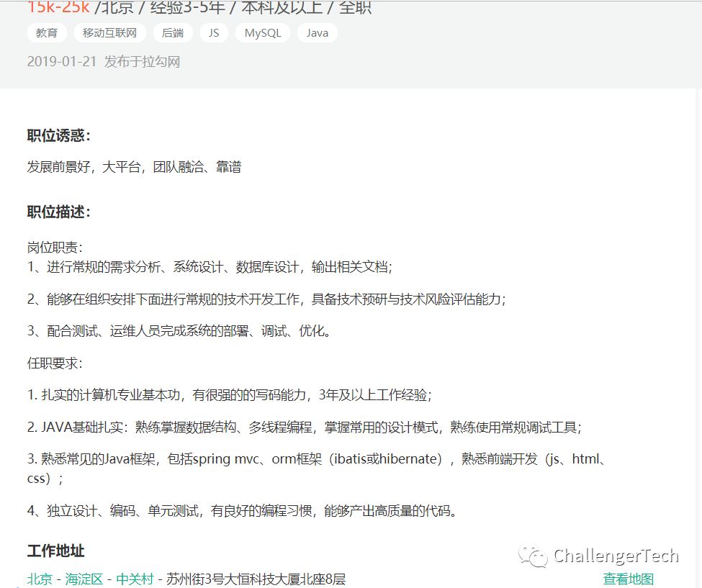Click the MySQL skill tag
This screenshot has width=702, height=588.
pyautogui.click(x=263, y=32)
